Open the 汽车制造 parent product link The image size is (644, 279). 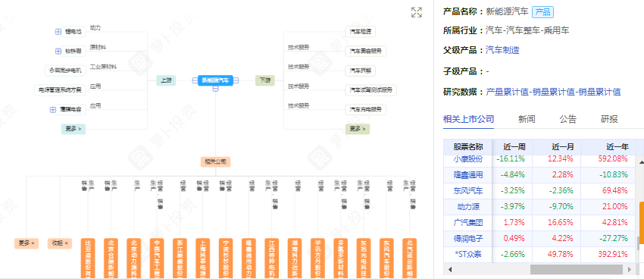click(502, 50)
